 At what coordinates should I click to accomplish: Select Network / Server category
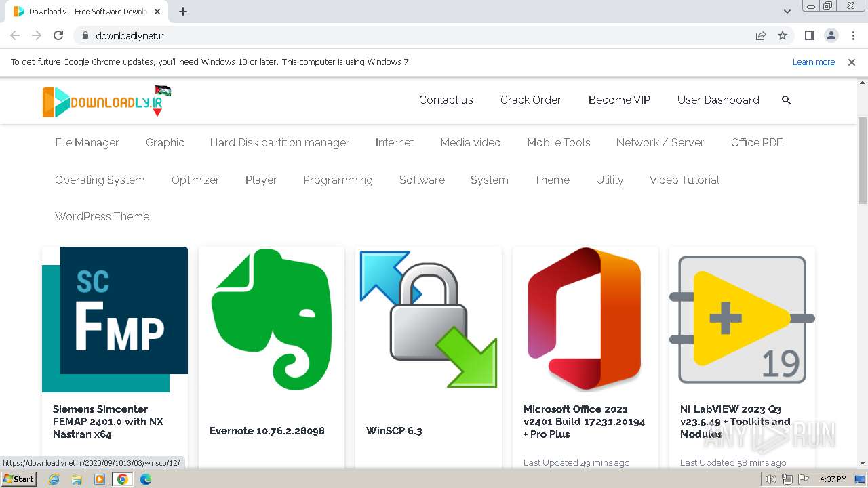(x=660, y=142)
